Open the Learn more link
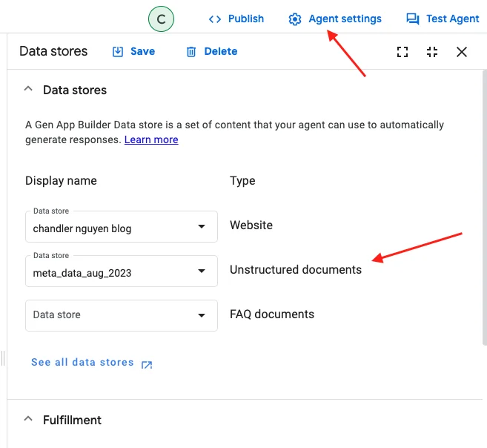Screen dimensions: 487x448 pos(151,139)
